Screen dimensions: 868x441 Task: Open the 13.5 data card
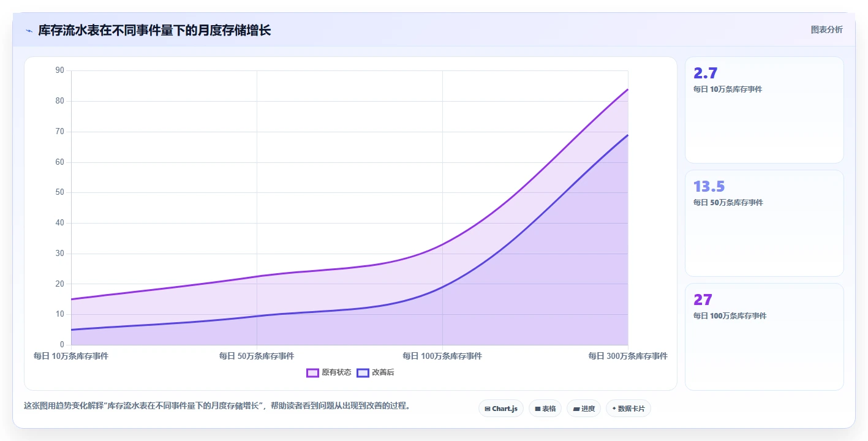point(764,223)
